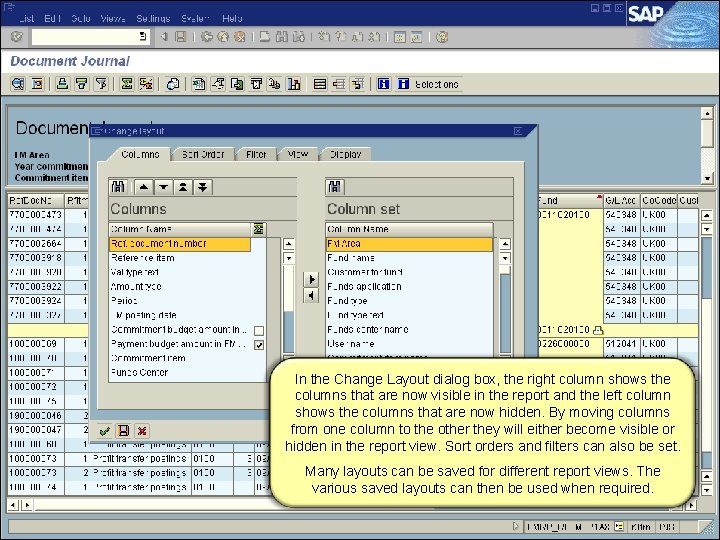This screenshot has height=540, width=720.
Task: Switch to the View tab
Action: click(x=298, y=154)
